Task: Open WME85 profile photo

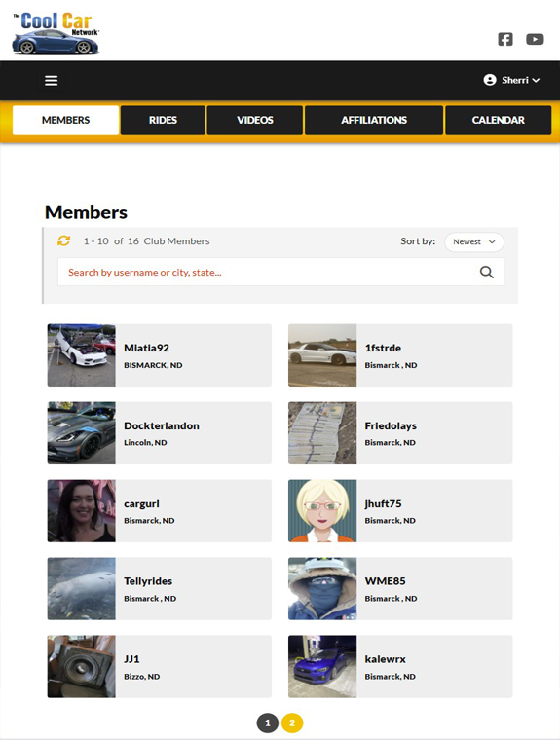Action: [322, 588]
